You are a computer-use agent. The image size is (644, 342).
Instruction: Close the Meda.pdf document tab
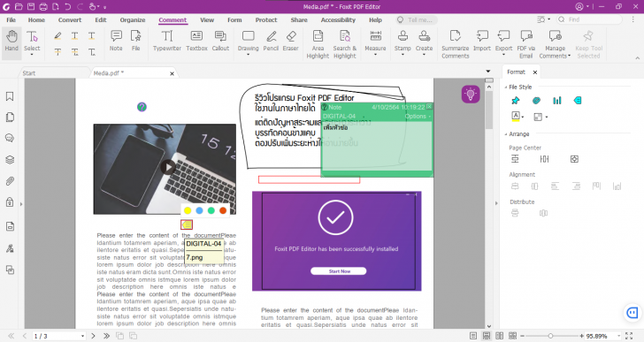172,73
